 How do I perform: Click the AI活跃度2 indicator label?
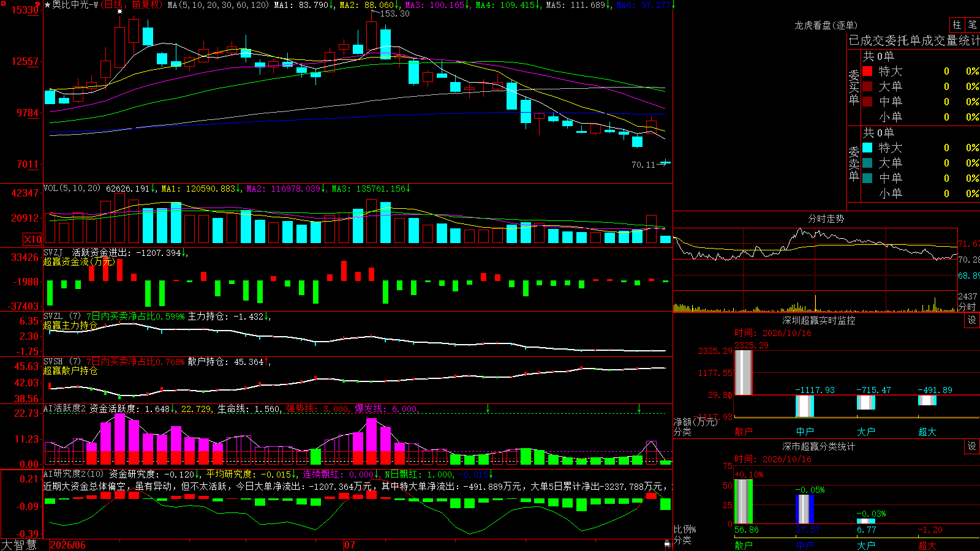65,408
